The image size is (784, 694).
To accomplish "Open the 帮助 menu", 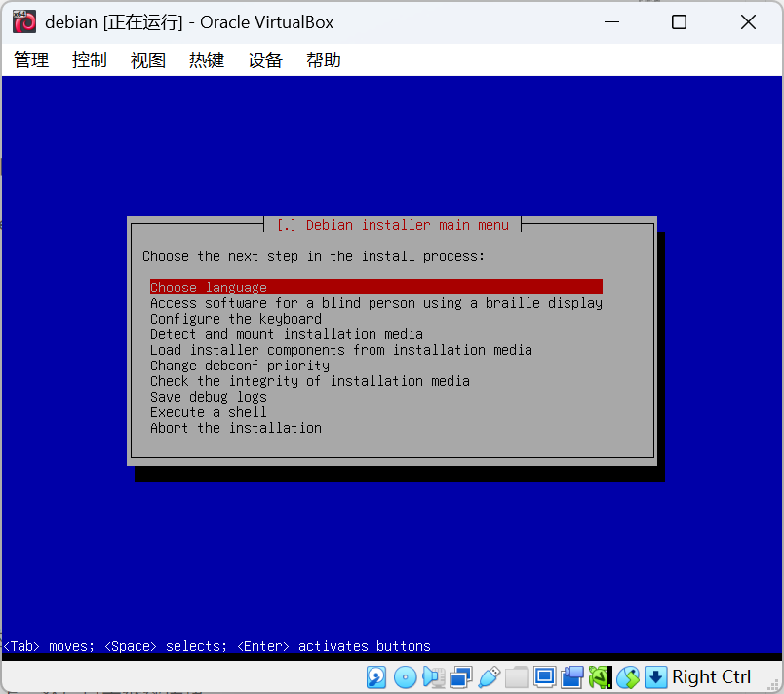I will click(324, 60).
